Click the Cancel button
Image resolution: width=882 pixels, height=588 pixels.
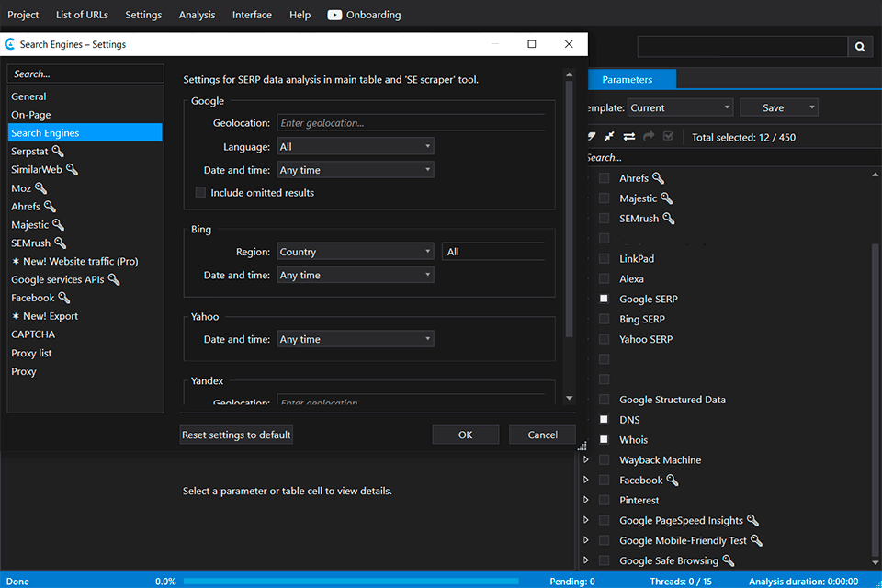click(x=542, y=435)
